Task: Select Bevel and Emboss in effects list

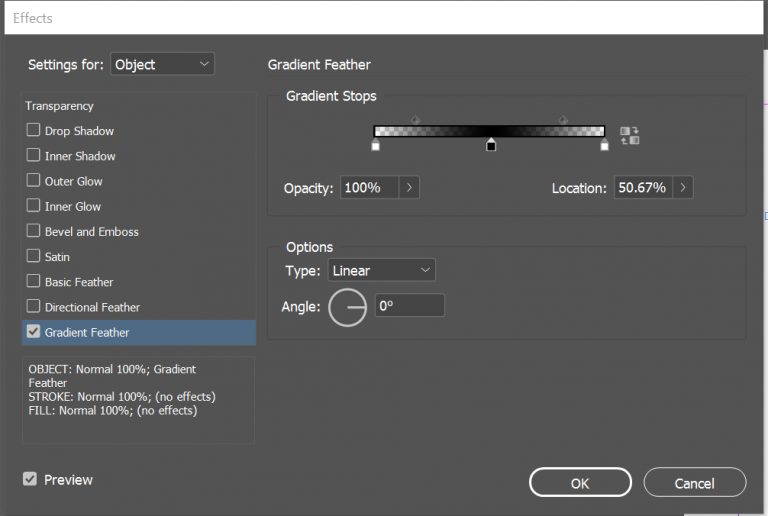Action: tap(92, 231)
